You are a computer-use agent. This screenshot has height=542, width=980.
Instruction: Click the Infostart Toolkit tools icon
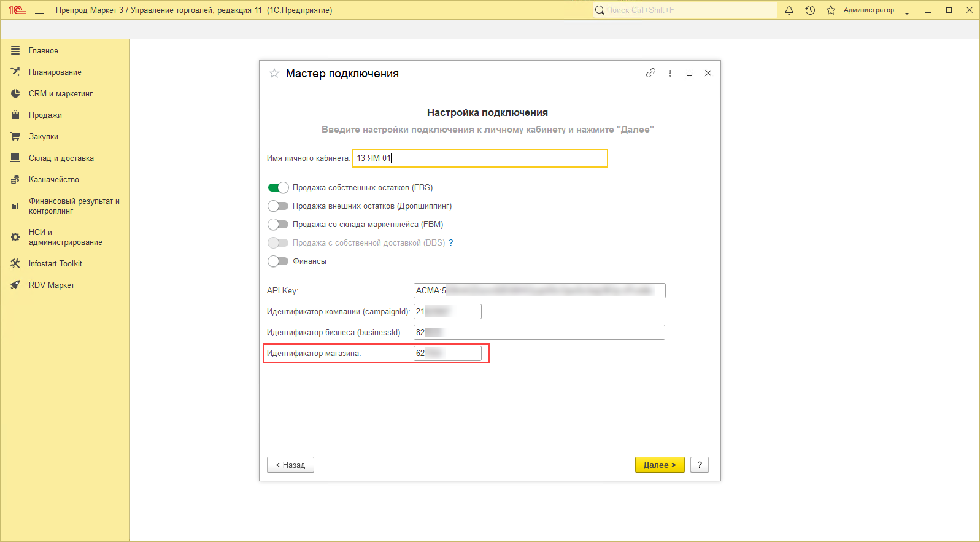click(x=15, y=263)
